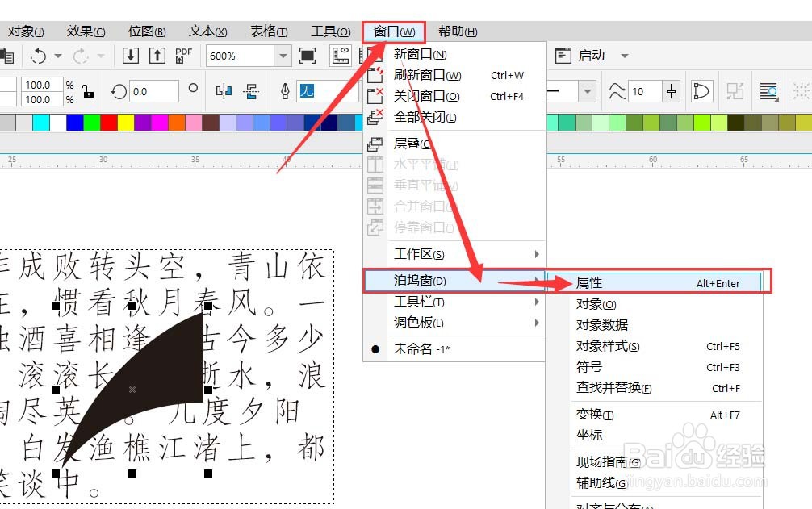Open the 属性 docker
This screenshot has height=509, width=812.
[654, 283]
